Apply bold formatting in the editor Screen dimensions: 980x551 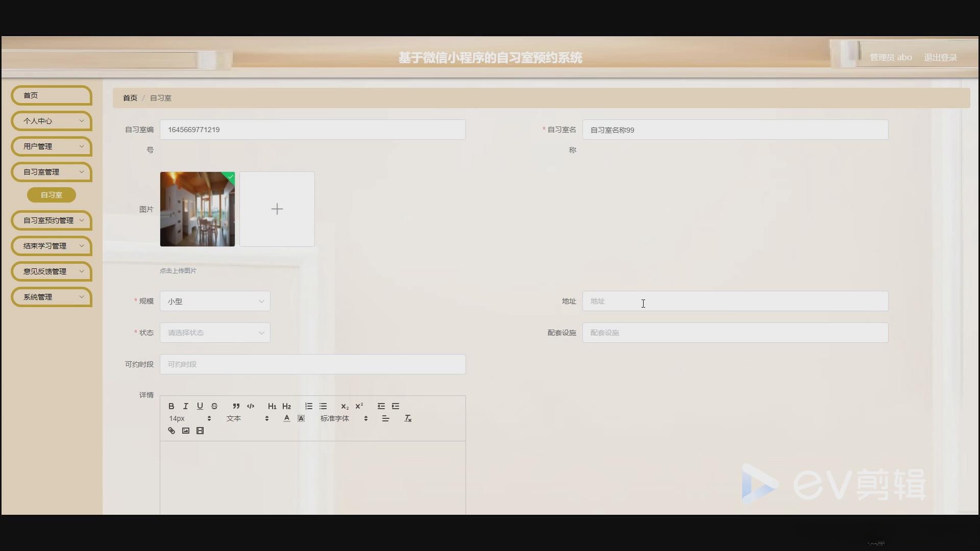coord(171,406)
